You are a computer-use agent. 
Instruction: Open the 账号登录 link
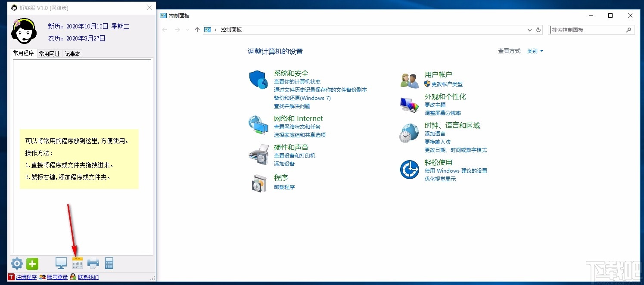(57, 277)
